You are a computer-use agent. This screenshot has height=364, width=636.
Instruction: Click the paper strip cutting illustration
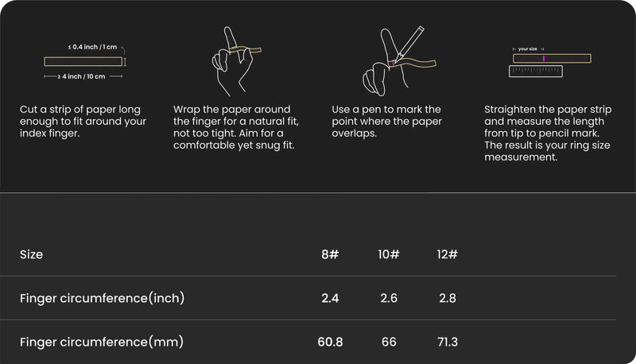click(84, 61)
